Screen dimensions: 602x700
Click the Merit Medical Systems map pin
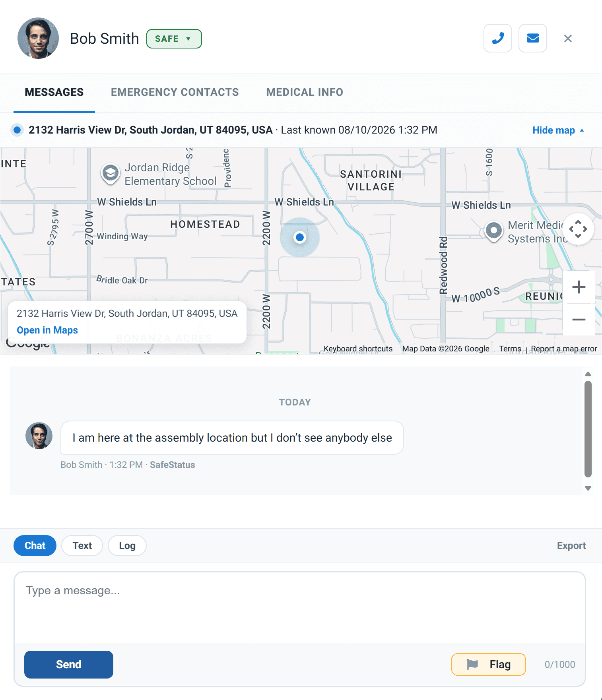(494, 231)
